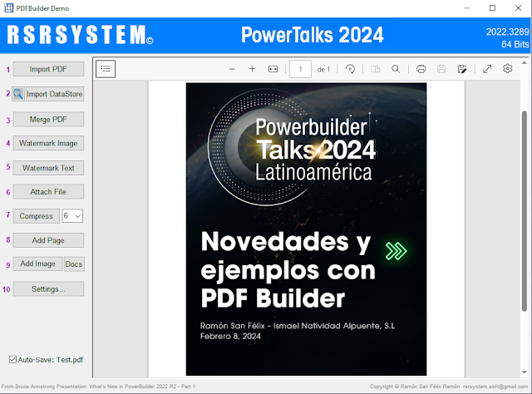Click the Add Image button

pyautogui.click(x=37, y=264)
